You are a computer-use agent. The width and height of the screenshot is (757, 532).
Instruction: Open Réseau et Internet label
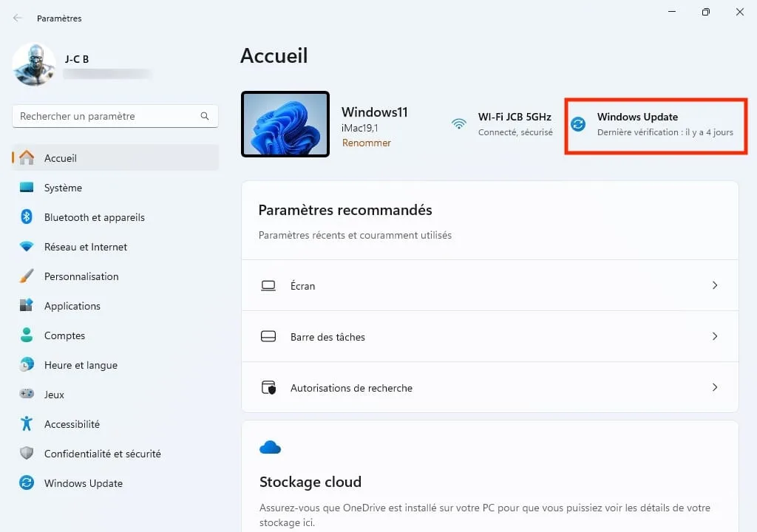(86, 247)
